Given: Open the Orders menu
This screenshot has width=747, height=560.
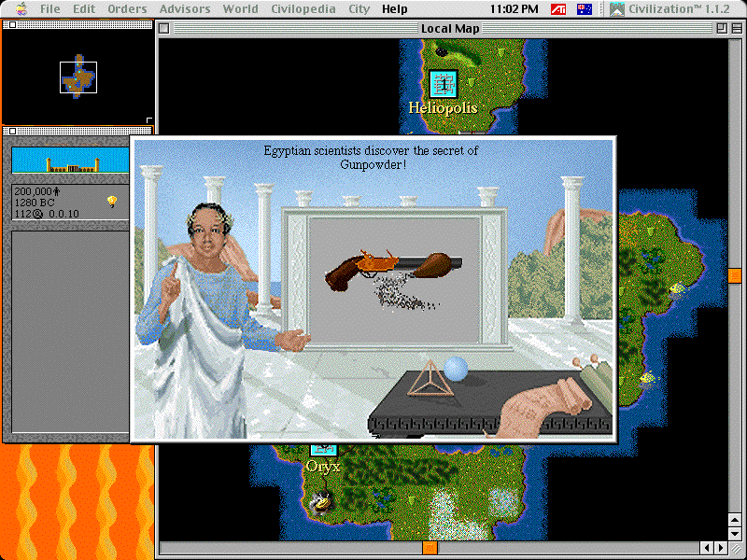Looking at the screenshot, I should 127,8.
